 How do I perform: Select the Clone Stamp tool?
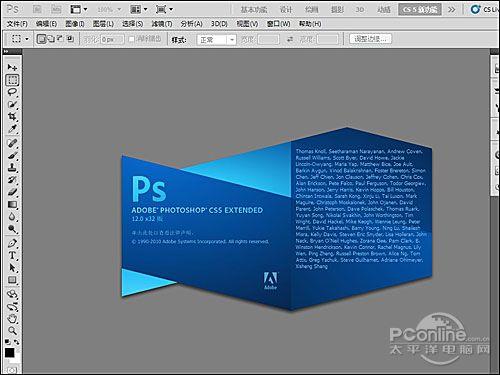[x=12, y=168]
